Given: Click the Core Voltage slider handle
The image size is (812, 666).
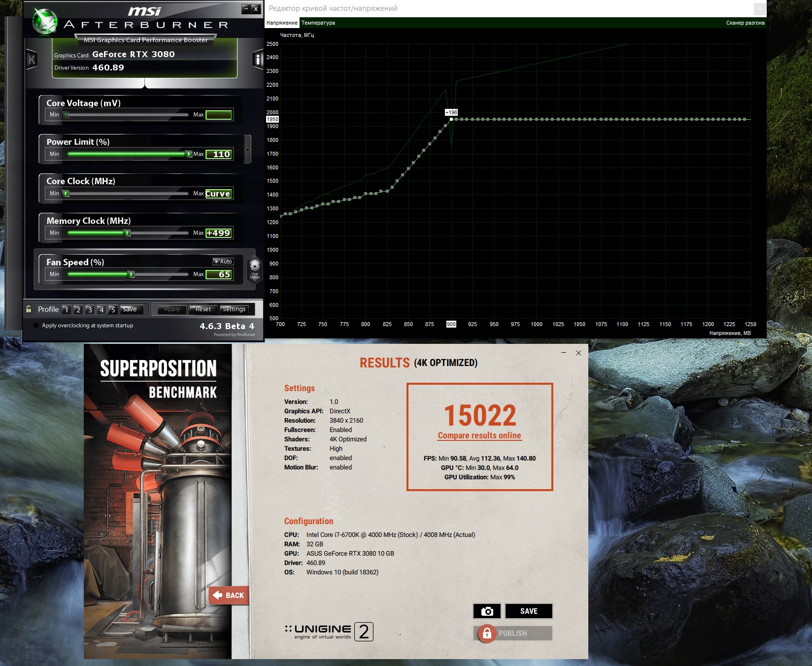Looking at the screenshot, I should coord(66,115).
